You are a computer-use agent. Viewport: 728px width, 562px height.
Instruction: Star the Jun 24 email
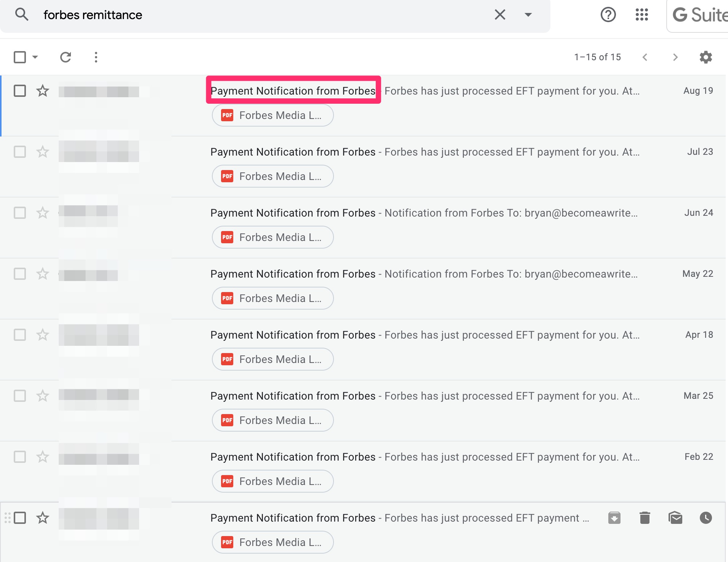pyautogui.click(x=43, y=213)
